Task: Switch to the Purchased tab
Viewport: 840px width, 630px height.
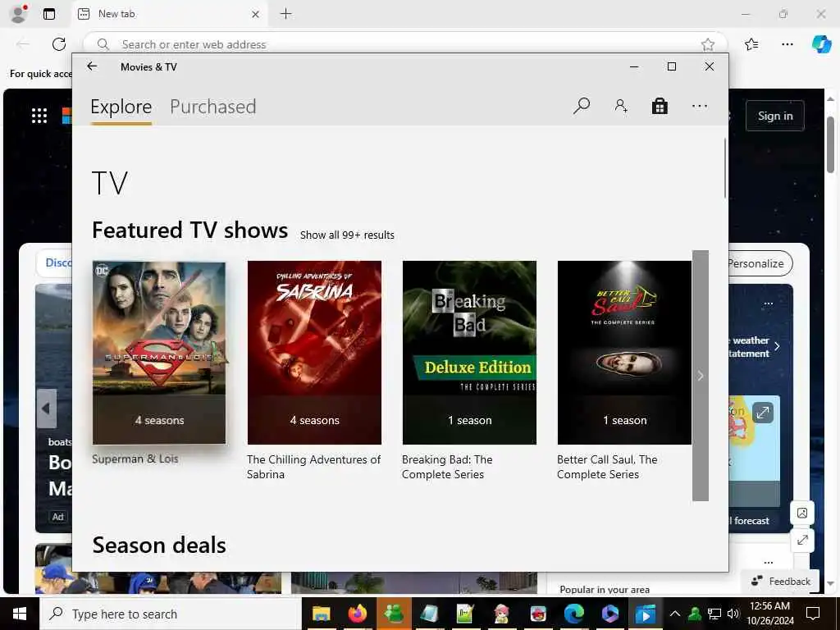Action: coord(212,107)
